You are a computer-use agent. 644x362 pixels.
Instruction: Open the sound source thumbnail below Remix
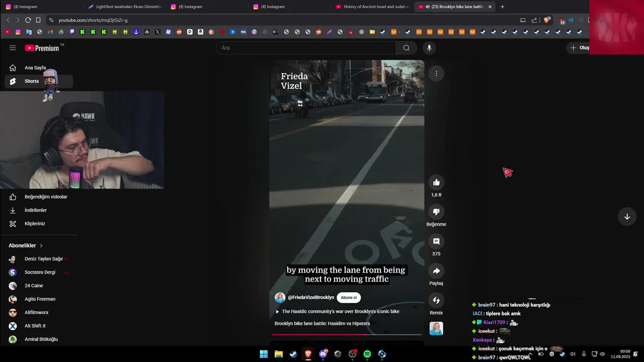click(x=436, y=328)
